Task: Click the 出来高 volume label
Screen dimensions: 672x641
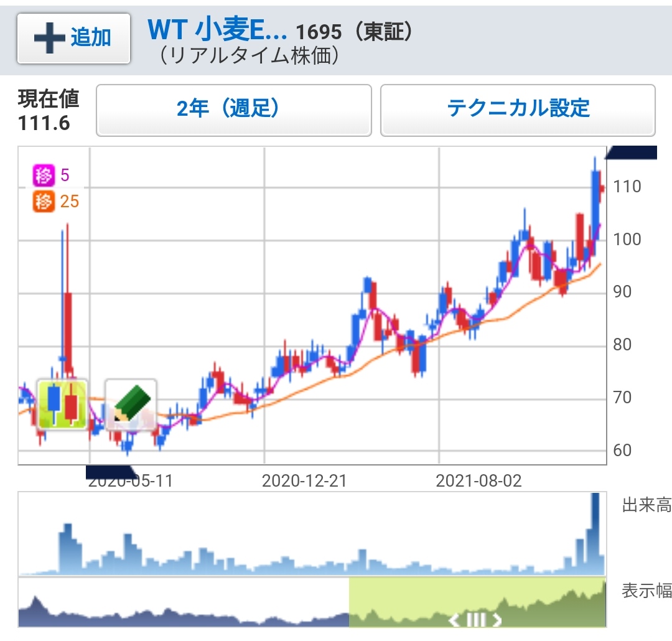Action: 646,505
